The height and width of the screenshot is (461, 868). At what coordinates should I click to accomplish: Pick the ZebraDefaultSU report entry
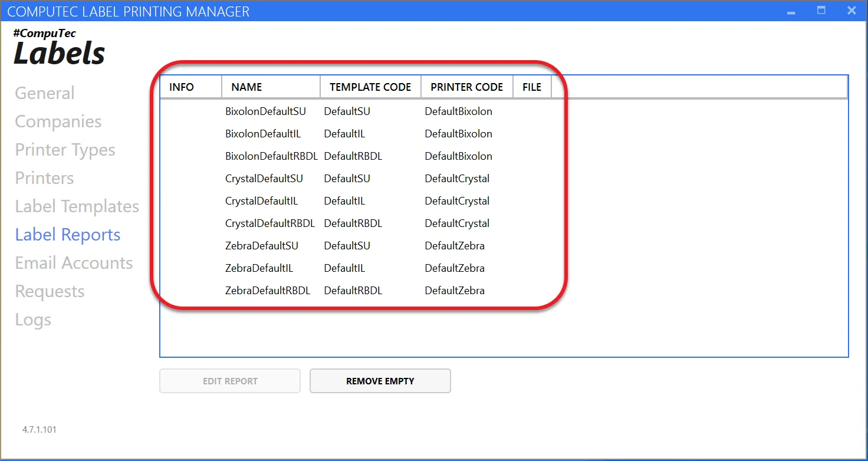point(262,246)
